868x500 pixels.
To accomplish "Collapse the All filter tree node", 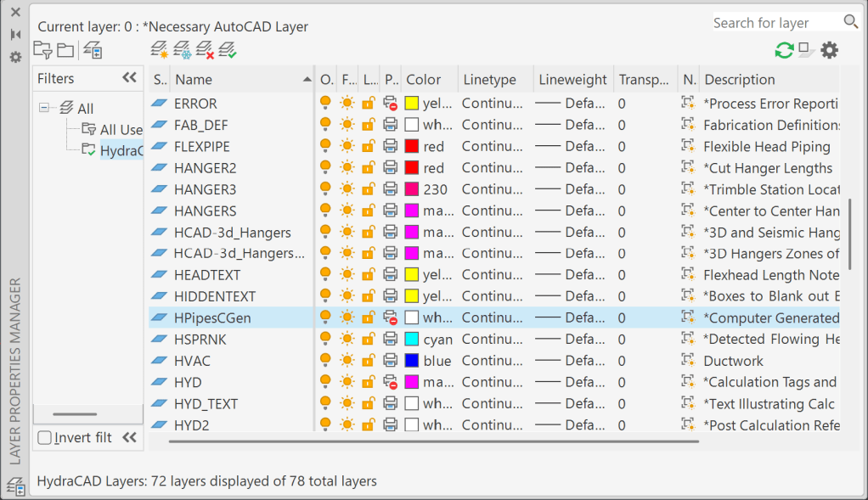I will [x=43, y=107].
